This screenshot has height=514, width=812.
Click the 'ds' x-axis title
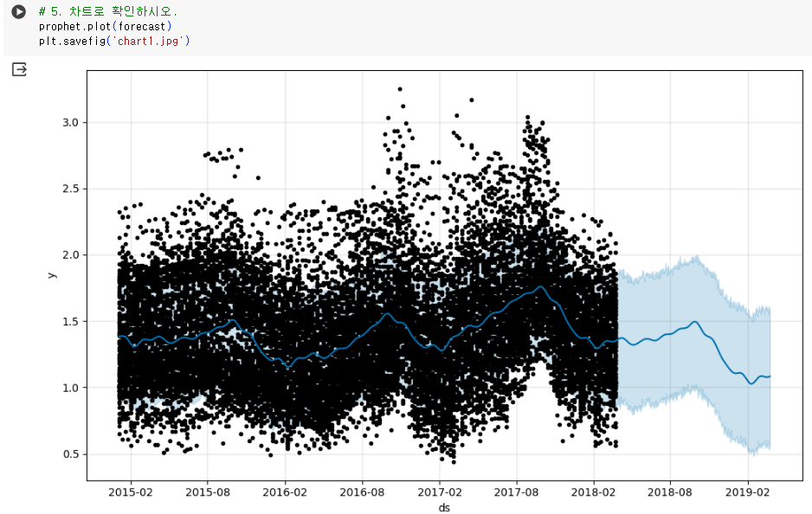pyautogui.click(x=444, y=508)
